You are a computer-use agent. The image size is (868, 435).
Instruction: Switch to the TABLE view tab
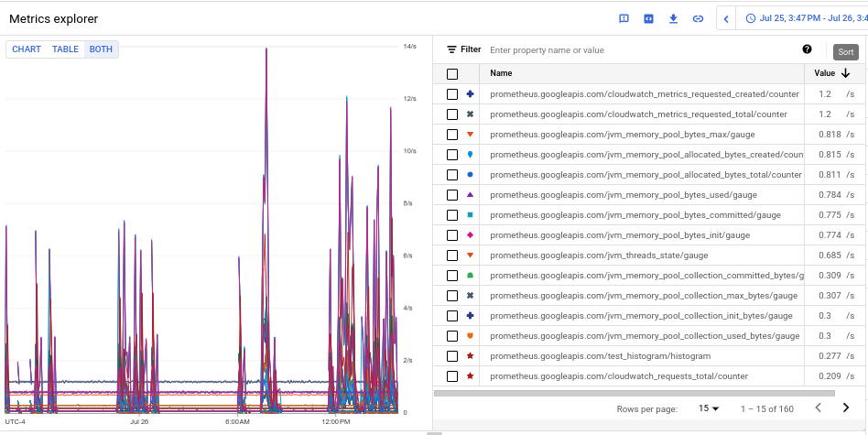coord(65,49)
